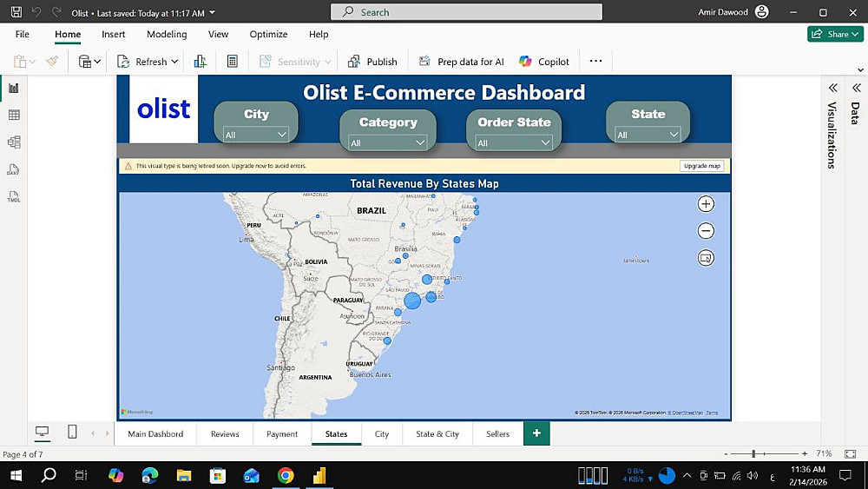Open the Modeling ribbon tab
The width and height of the screenshot is (868, 489).
[167, 34]
